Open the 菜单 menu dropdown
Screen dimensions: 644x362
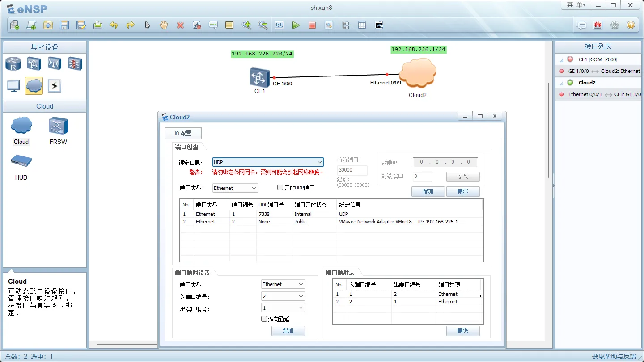click(576, 5)
